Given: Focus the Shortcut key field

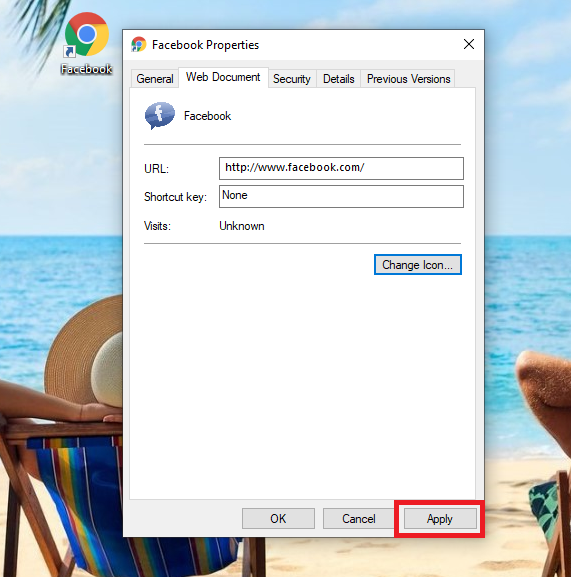Looking at the screenshot, I should (x=341, y=196).
